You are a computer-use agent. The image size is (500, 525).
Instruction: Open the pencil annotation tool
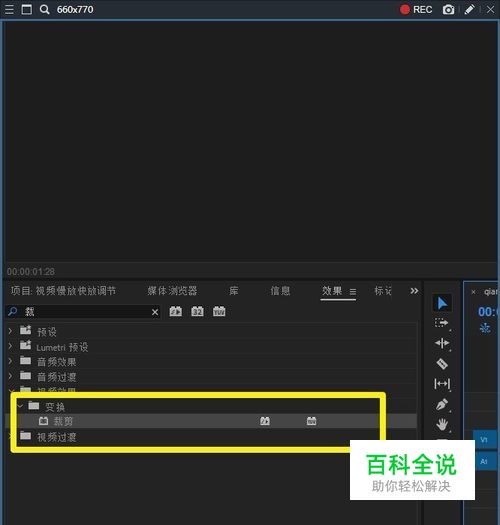coord(469,9)
